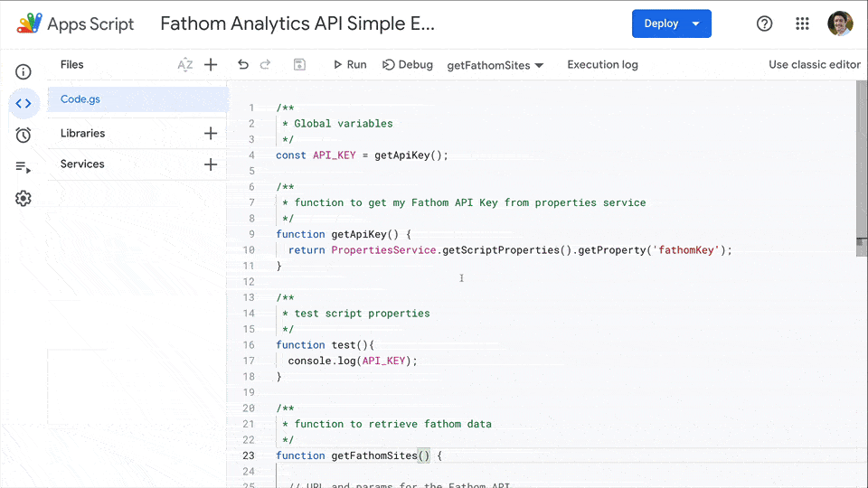The width and height of the screenshot is (868, 488).
Task: Select the Code.gs file
Action: point(137,99)
